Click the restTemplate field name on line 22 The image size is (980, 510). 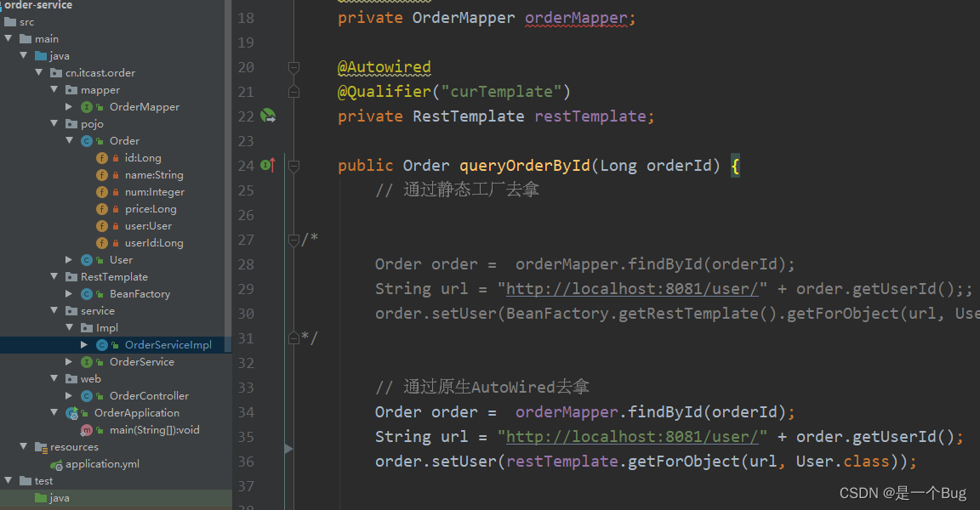click(590, 116)
